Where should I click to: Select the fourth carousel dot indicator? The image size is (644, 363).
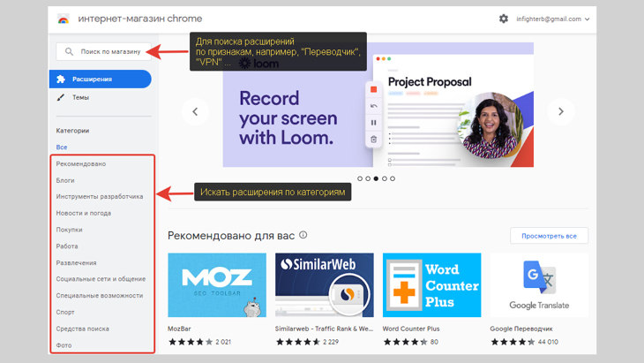[x=385, y=178]
